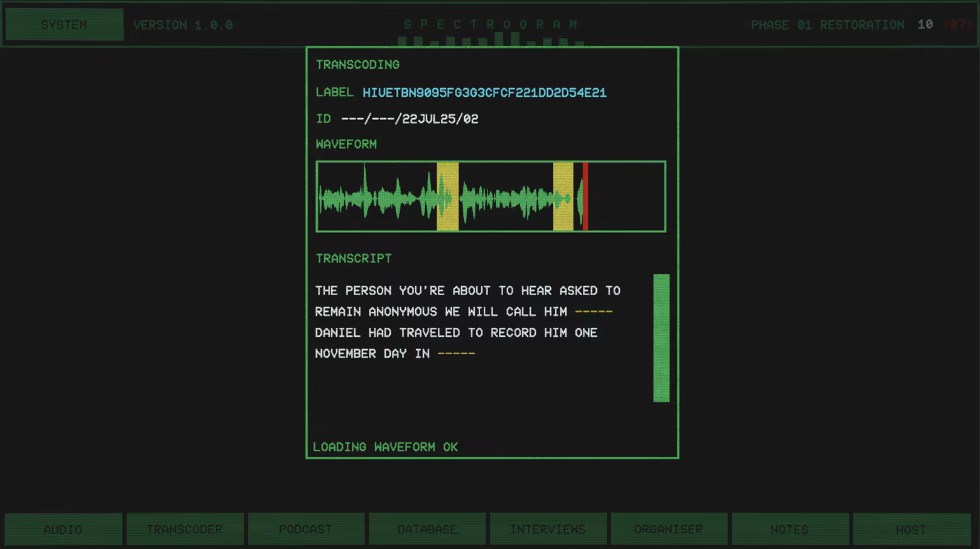Open the SYSTEM menu button
Image resolution: width=980 pixels, height=549 pixels.
pyautogui.click(x=64, y=25)
